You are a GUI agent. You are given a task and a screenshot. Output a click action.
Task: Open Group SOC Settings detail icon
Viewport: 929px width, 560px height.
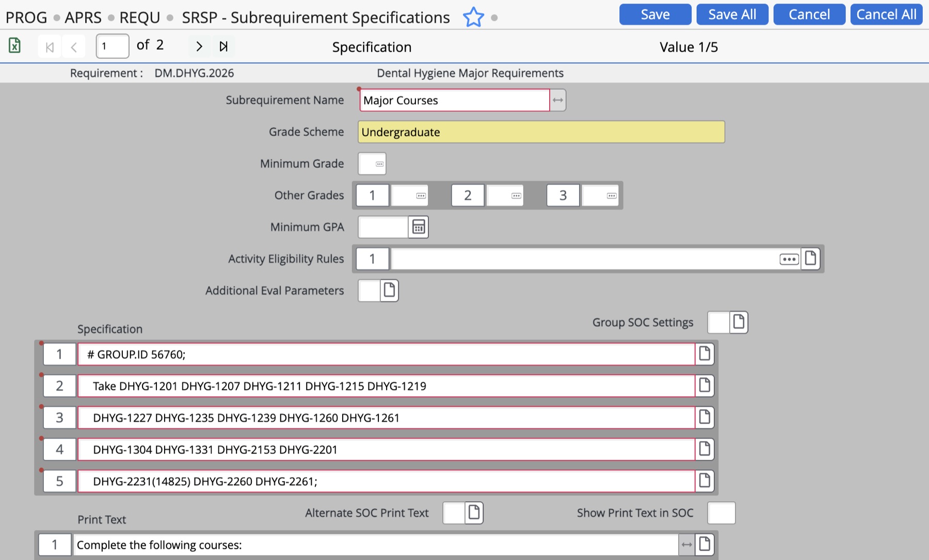(739, 322)
